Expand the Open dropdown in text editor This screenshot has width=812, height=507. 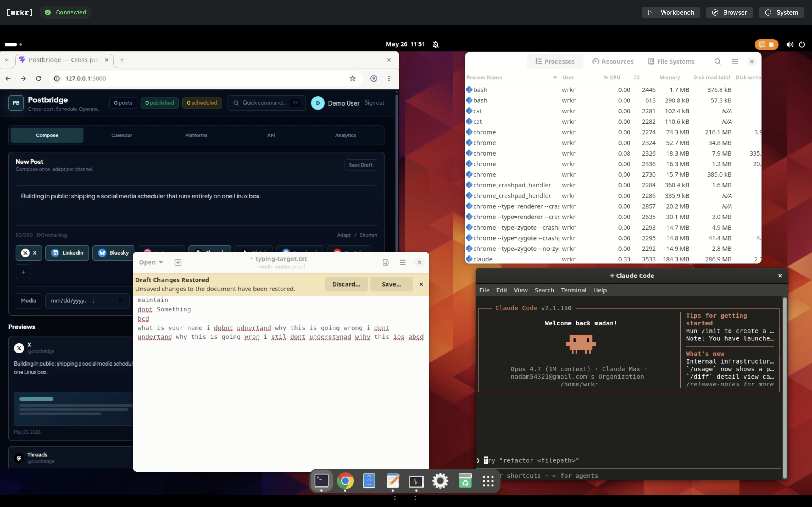point(151,262)
